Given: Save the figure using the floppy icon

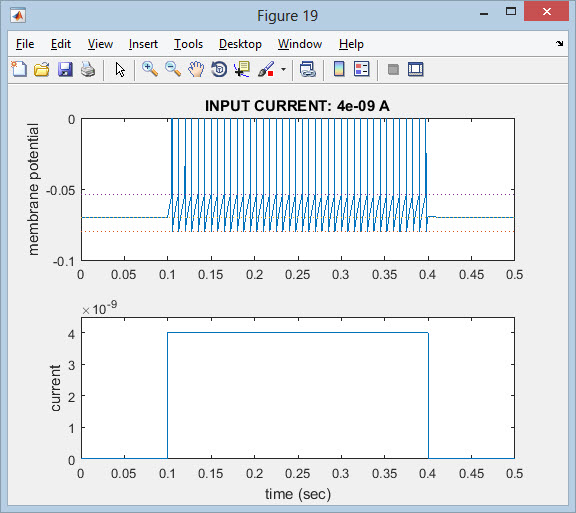Looking at the screenshot, I should [65, 69].
